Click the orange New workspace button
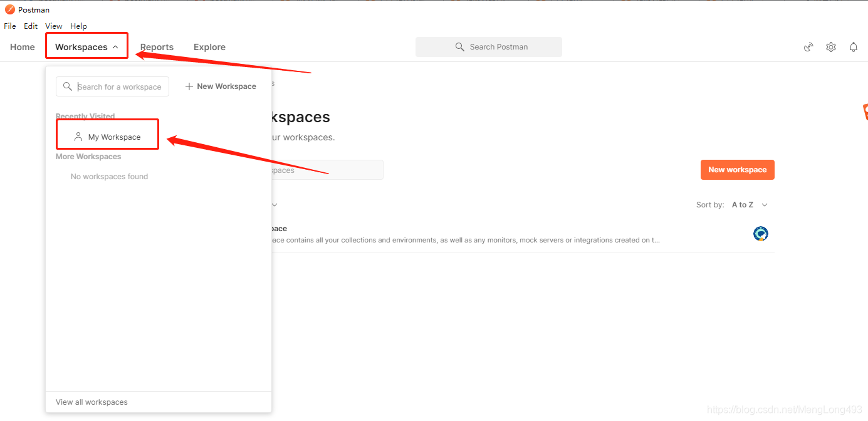The height and width of the screenshot is (421, 868). point(738,170)
